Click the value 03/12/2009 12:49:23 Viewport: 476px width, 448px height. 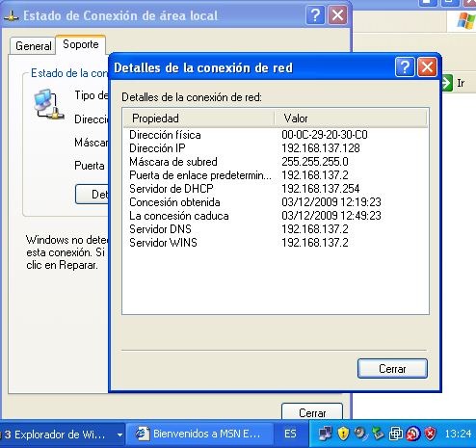[x=331, y=216]
